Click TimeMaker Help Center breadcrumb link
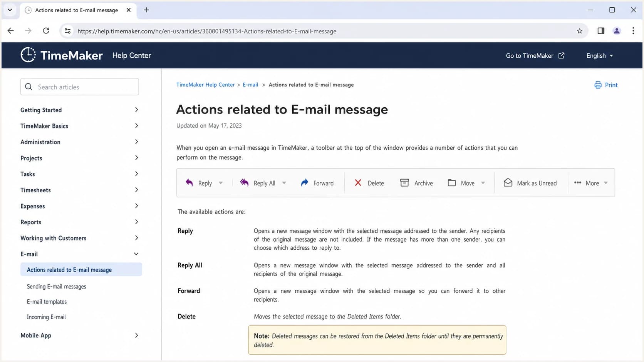Screen dimensions: 644x362 click(x=205, y=85)
